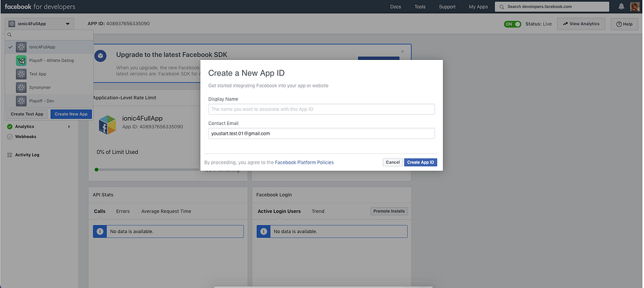Click the ionic4FullApp icon in app list
This screenshot has width=644, height=288.
(21, 47)
